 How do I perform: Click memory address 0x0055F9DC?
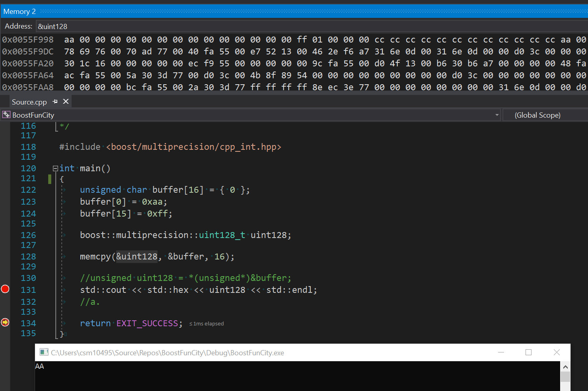coord(28,52)
